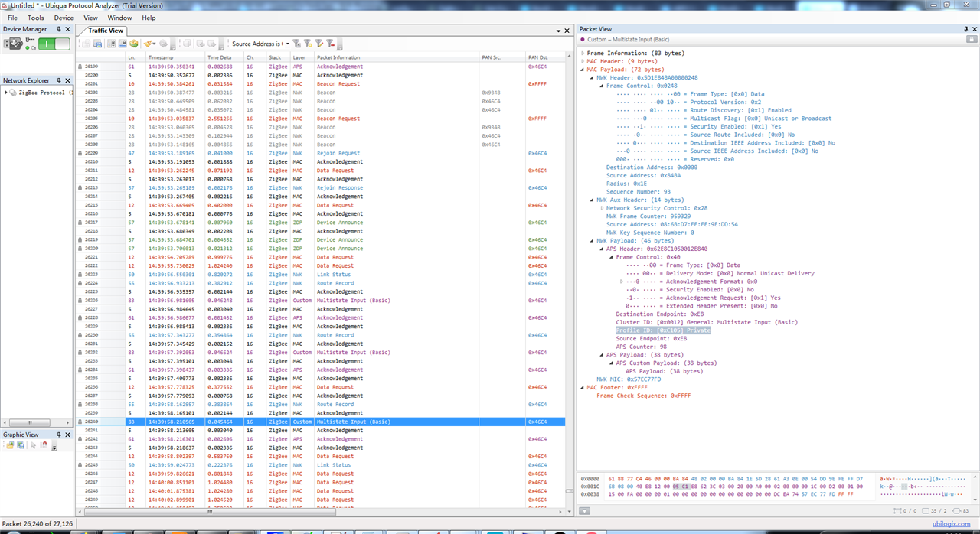Open the View menu
The height and width of the screenshot is (534, 980).
point(90,18)
